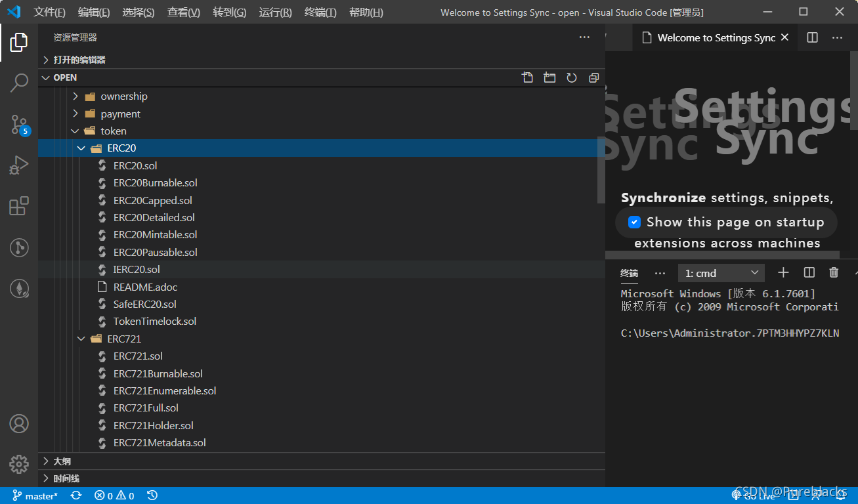Split the terminal panel

809,272
